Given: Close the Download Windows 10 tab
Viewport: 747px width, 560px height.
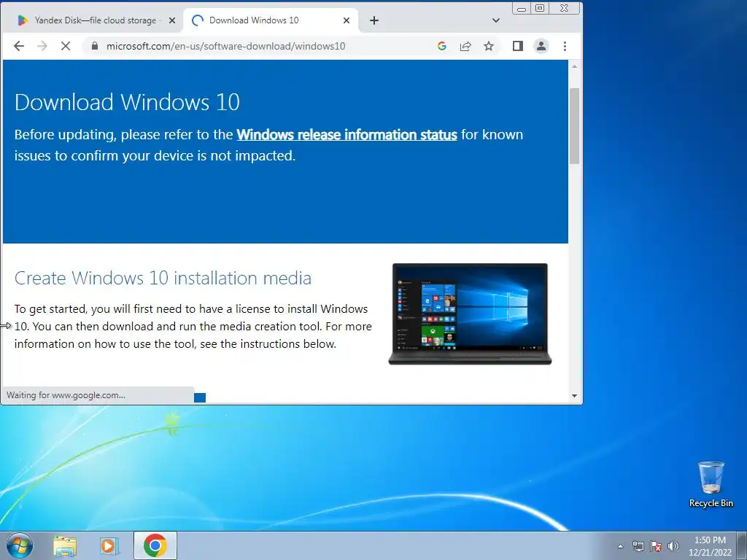Looking at the screenshot, I should pos(347,20).
